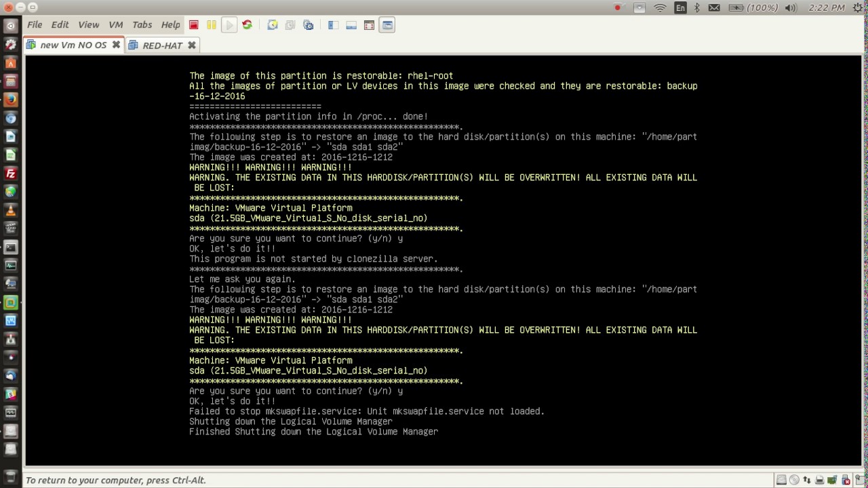Click the hard disk device status icon
This screenshot has width=868, height=488.
(781, 480)
